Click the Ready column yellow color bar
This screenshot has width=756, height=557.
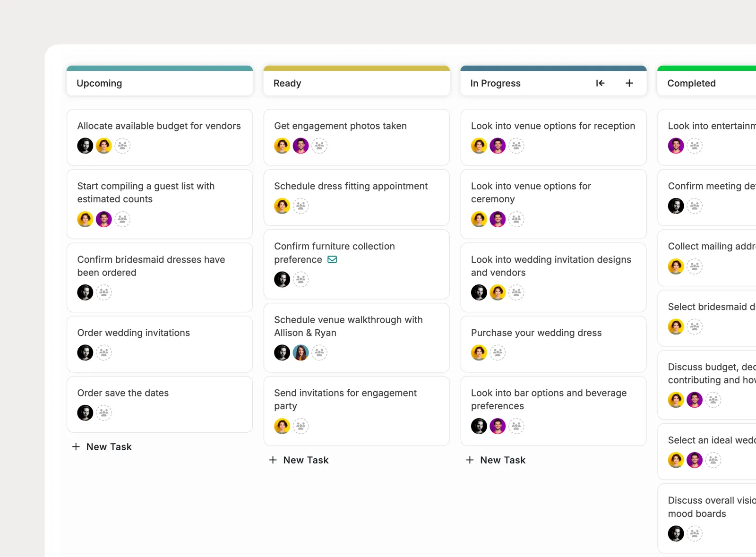357,68
